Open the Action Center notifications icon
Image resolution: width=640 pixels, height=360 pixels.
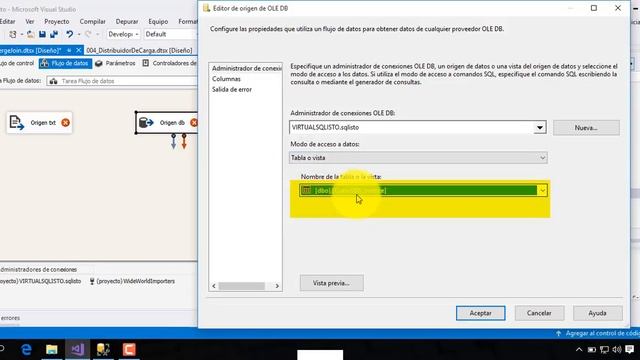[x=630, y=349]
